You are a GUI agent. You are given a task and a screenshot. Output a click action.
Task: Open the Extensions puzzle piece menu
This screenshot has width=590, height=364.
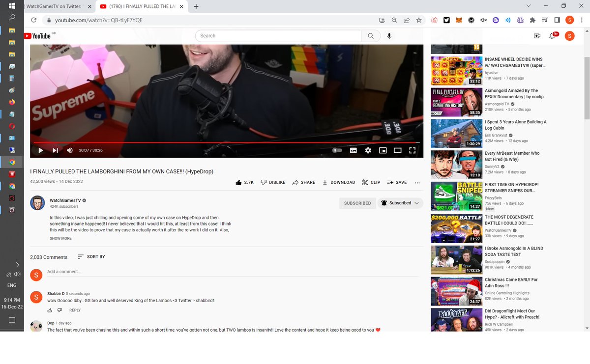532,20
